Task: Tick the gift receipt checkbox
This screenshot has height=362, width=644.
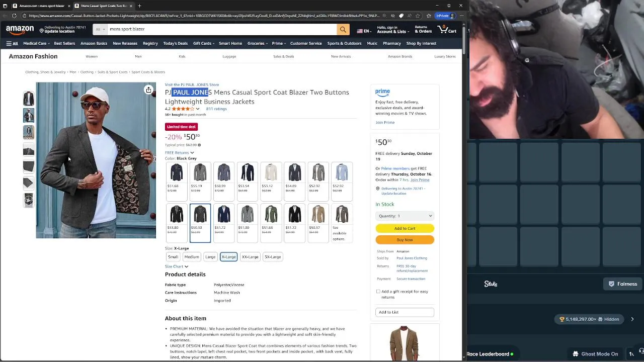Action: click(378, 292)
